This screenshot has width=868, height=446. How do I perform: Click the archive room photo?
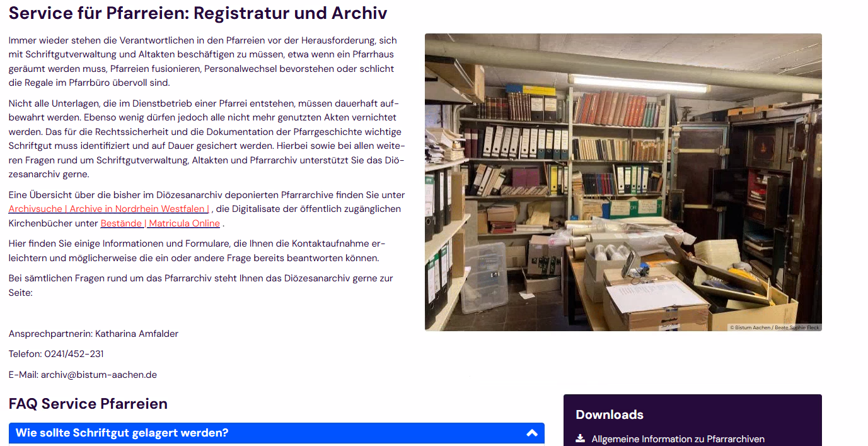623,182
